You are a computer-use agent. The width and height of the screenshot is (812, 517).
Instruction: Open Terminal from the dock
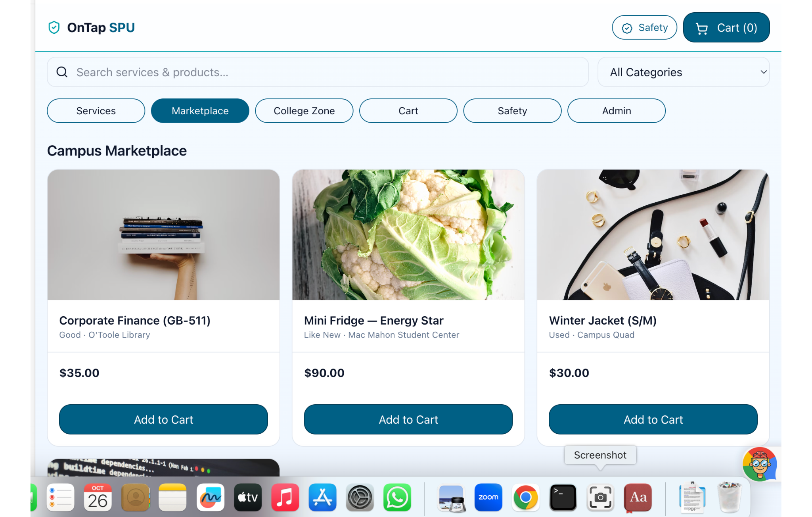point(563,497)
